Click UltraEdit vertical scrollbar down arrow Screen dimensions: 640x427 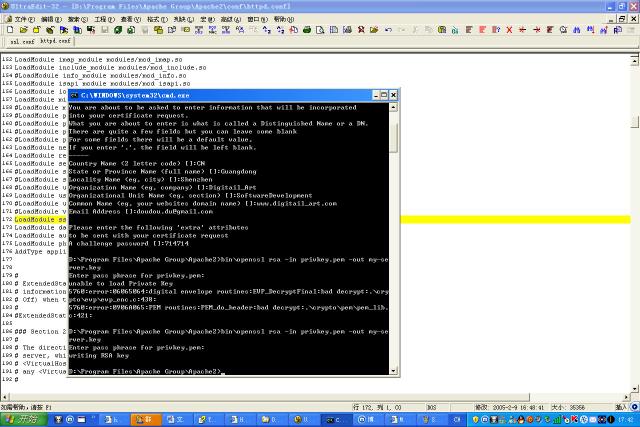635,388
